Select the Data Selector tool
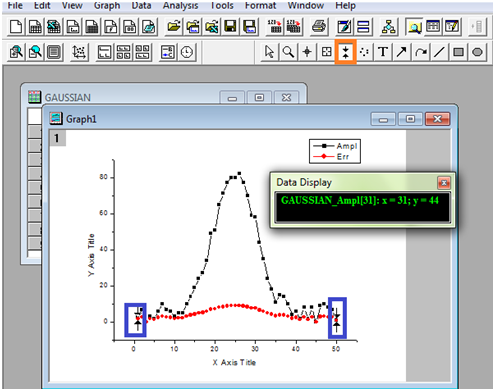The width and height of the screenshot is (495, 391). coord(345,52)
